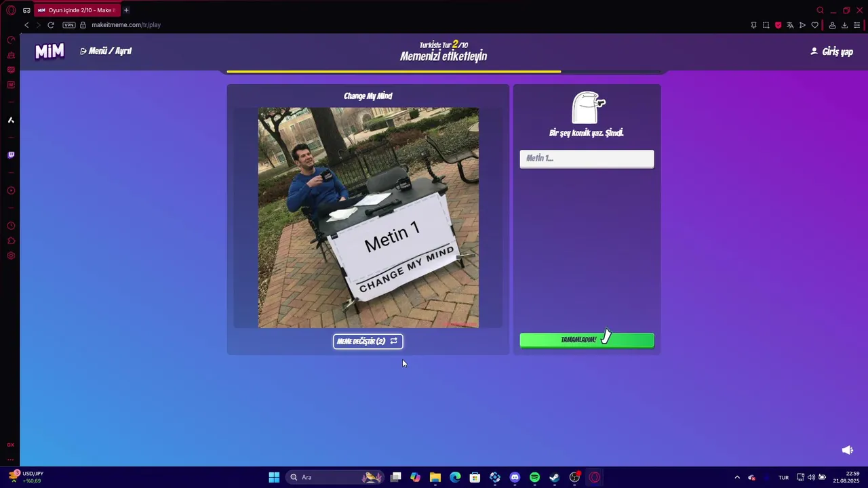Open Discord from taskbar
Image resolution: width=868 pixels, height=488 pixels.
[x=515, y=477]
